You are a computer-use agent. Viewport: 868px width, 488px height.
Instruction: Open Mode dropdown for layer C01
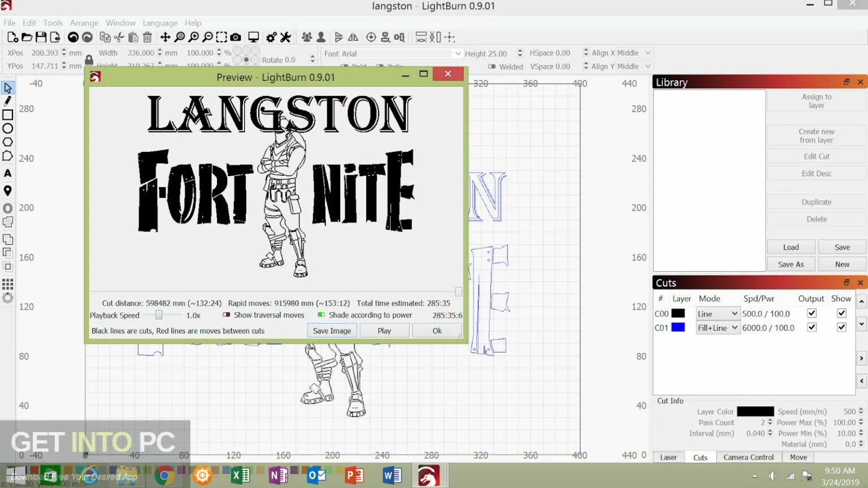coord(718,328)
